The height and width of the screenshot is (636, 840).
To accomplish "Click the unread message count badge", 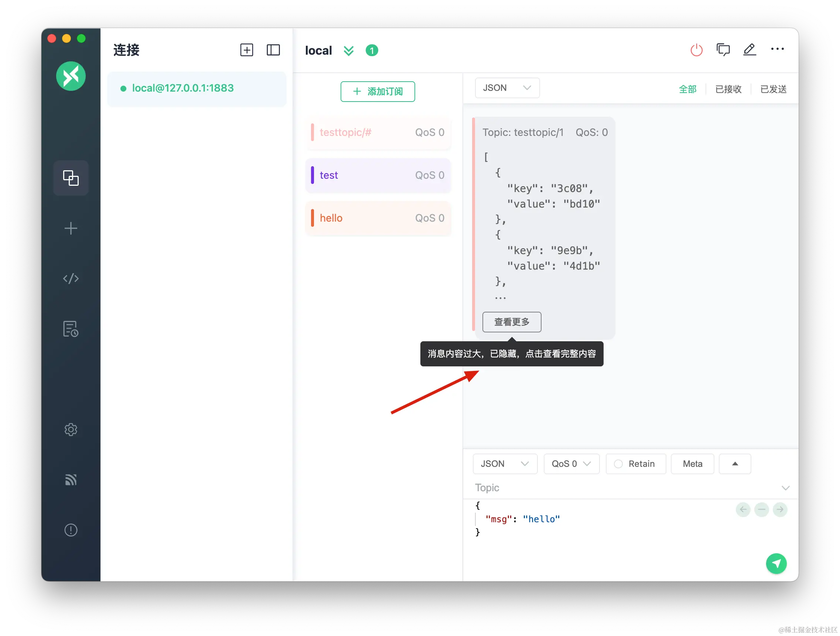I will tap(372, 50).
